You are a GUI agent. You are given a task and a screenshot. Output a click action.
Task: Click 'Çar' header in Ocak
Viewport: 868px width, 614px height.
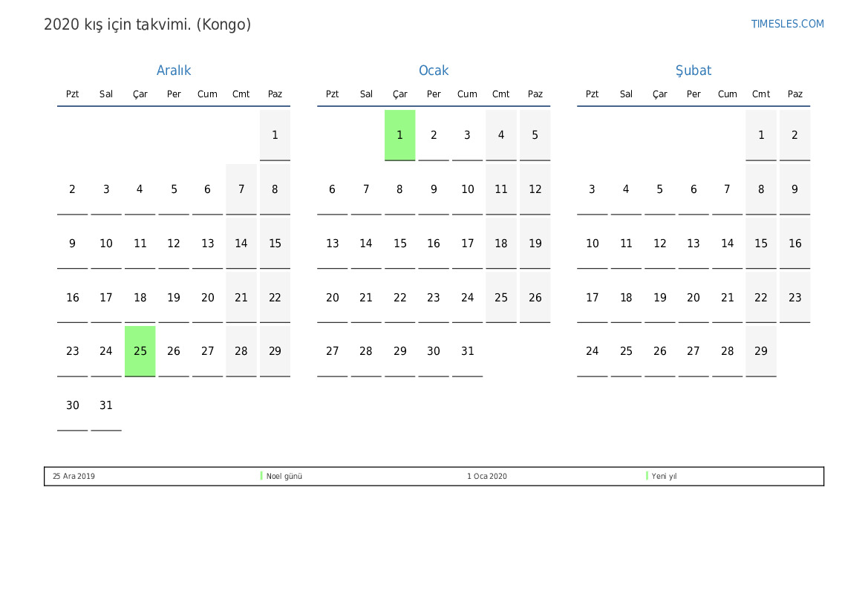(399, 95)
